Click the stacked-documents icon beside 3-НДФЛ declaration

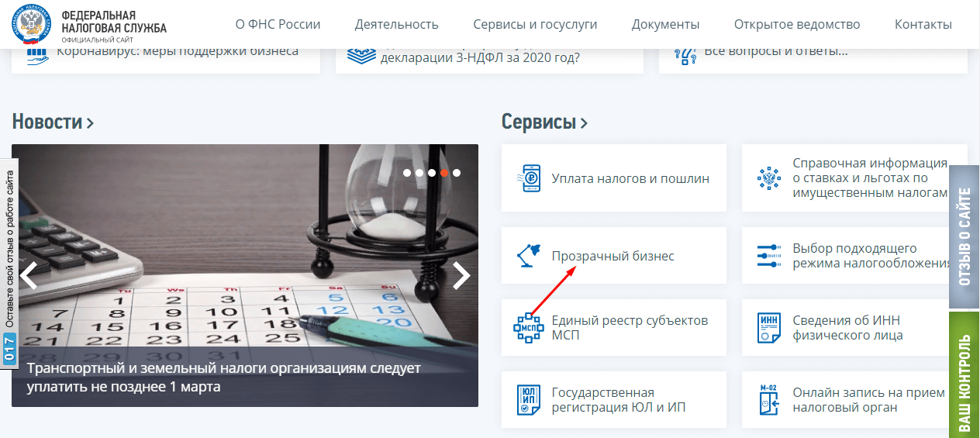point(361,54)
